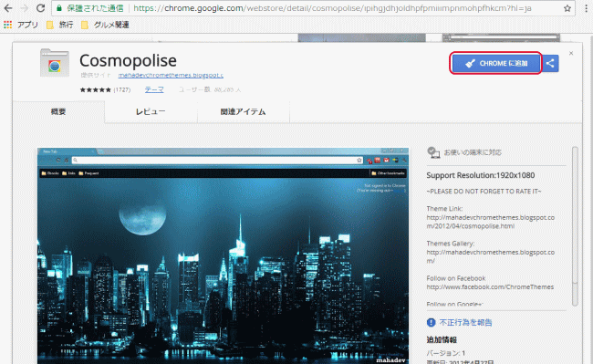Open the mahadevchromethemes.blogspot provider link

pyautogui.click(x=171, y=75)
